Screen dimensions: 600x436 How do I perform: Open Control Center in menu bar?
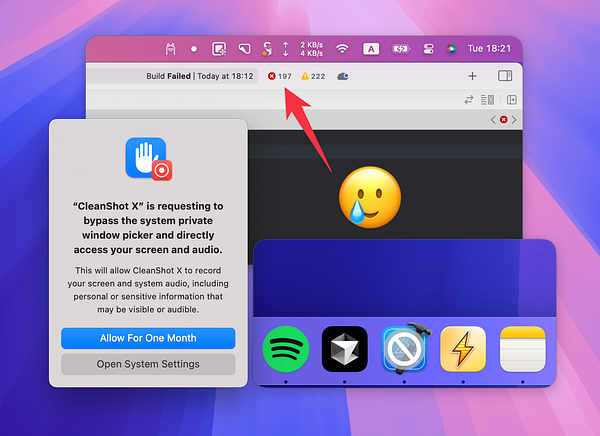(x=429, y=49)
